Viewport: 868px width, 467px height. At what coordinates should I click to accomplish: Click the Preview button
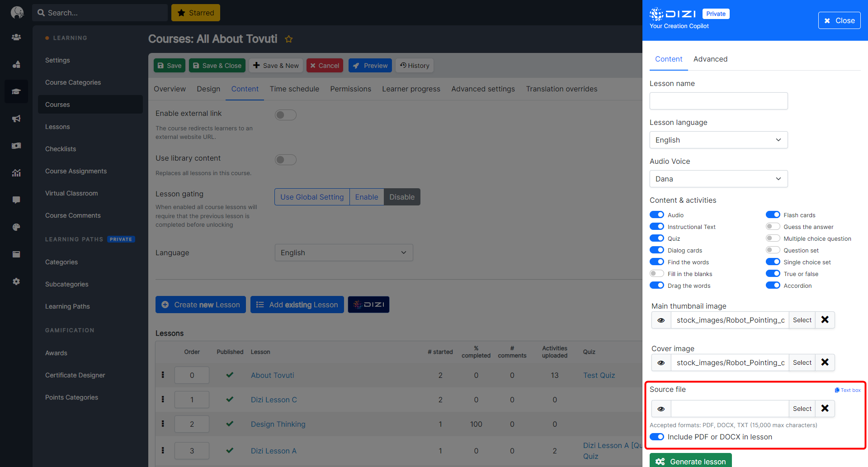pyautogui.click(x=370, y=66)
